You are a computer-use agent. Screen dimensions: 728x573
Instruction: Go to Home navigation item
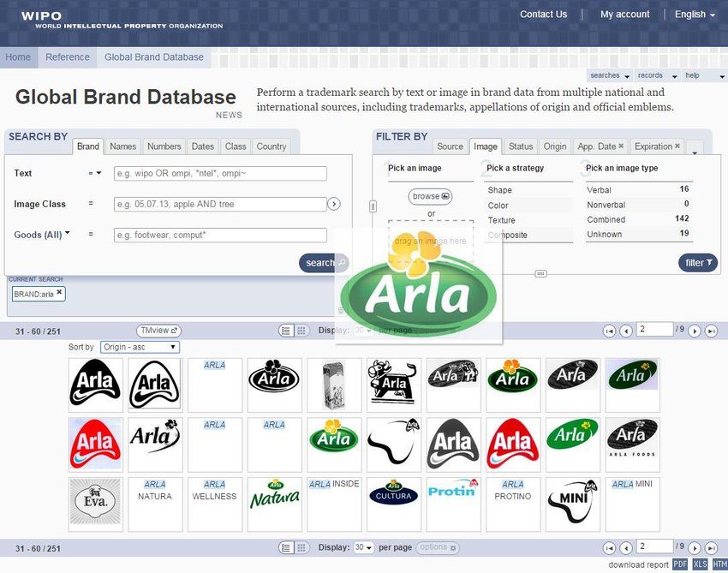[x=18, y=57]
